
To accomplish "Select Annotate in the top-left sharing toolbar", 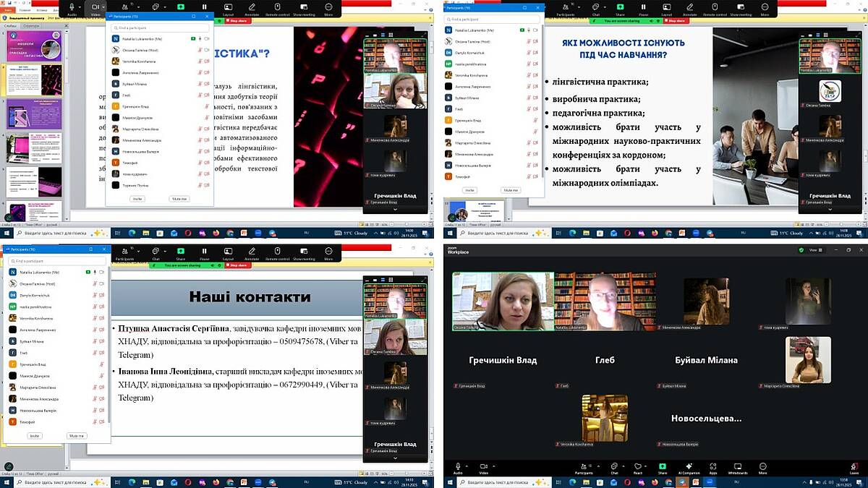I will [x=252, y=8].
